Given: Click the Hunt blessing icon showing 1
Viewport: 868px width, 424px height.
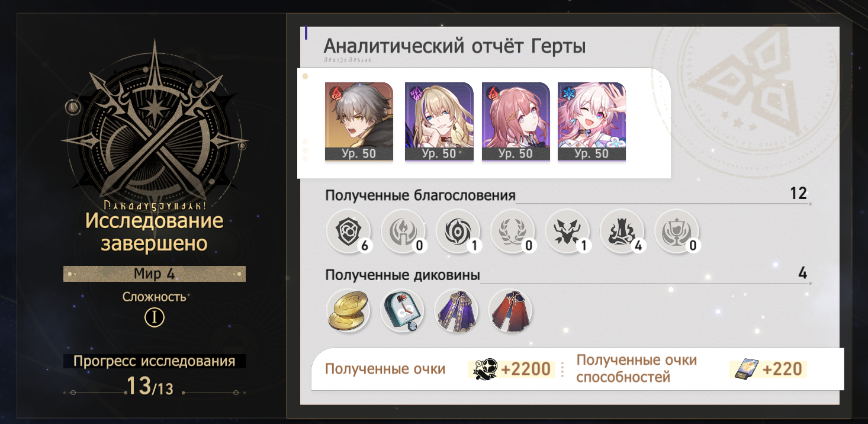Looking at the screenshot, I should click(567, 232).
